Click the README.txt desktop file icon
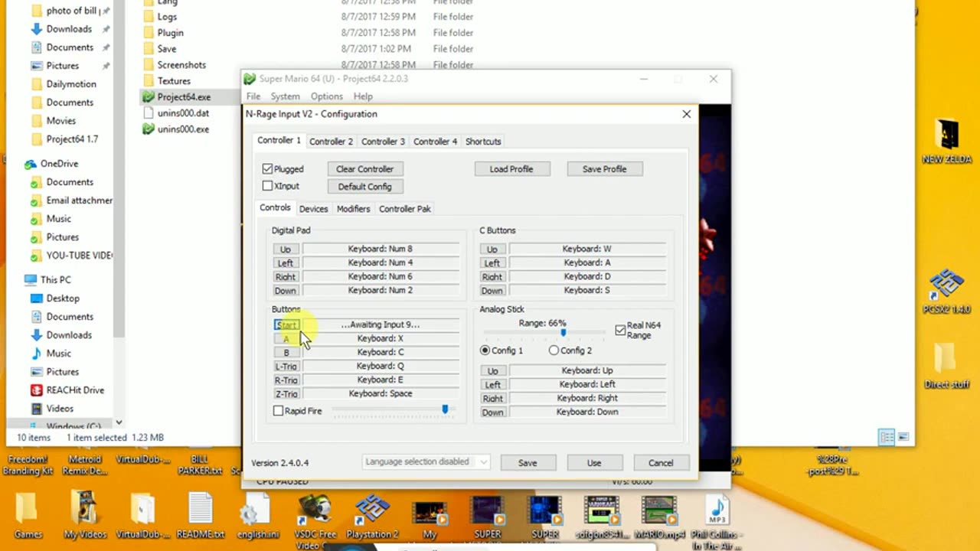Screen dimensions: 980x551 [x=200, y=509]
